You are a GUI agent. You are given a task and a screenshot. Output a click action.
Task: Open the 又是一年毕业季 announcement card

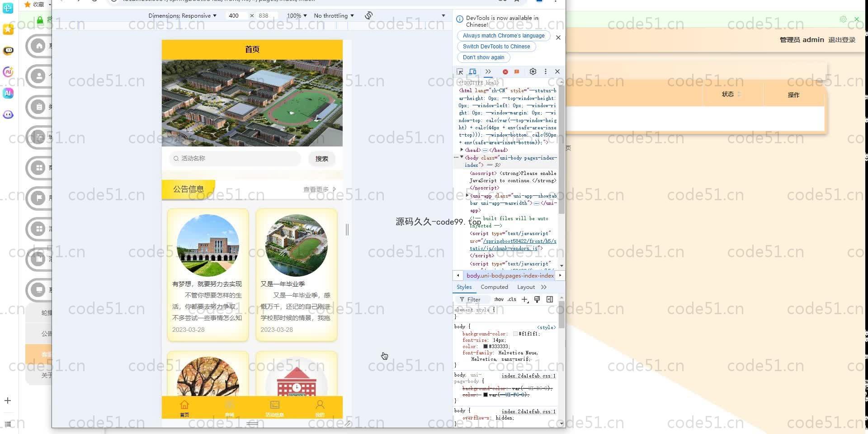coord(296,274)
